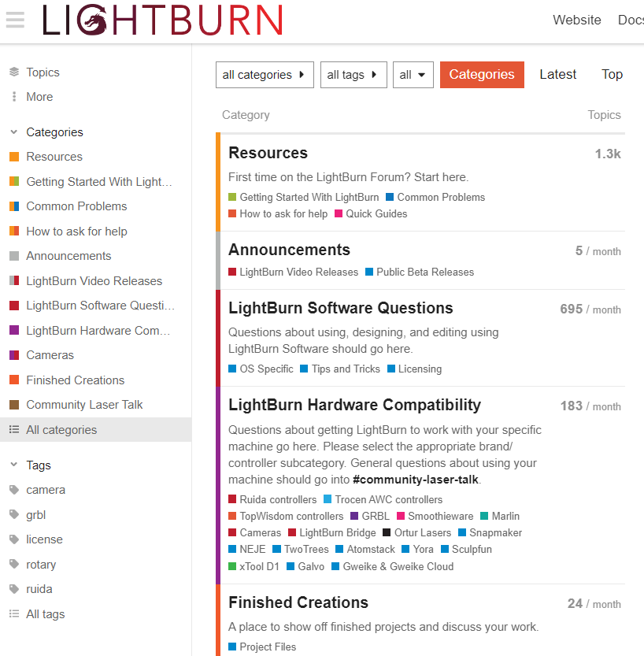Collapse the Tags sidebar section
The width and height of the screenshot is (644, 656).
pyautogui.click(x=14, y=465)
